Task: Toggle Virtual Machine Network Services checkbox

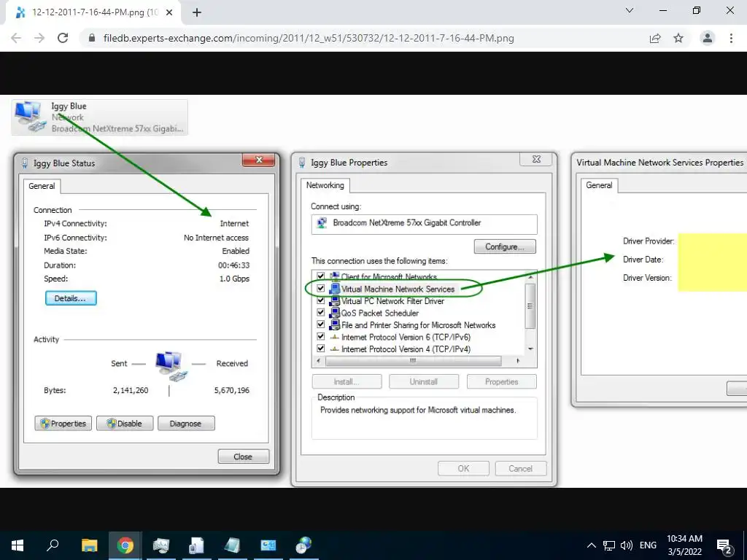Action: (321, 289)
